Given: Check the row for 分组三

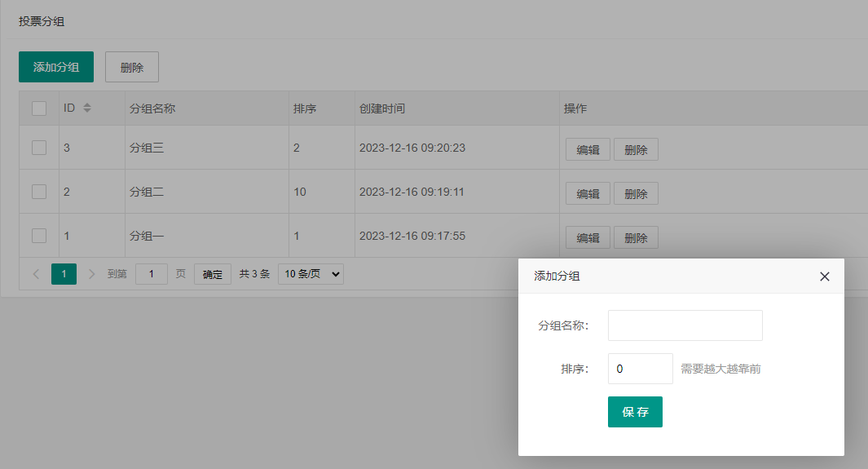Looking at the screenshot, I should pos(39,148).
